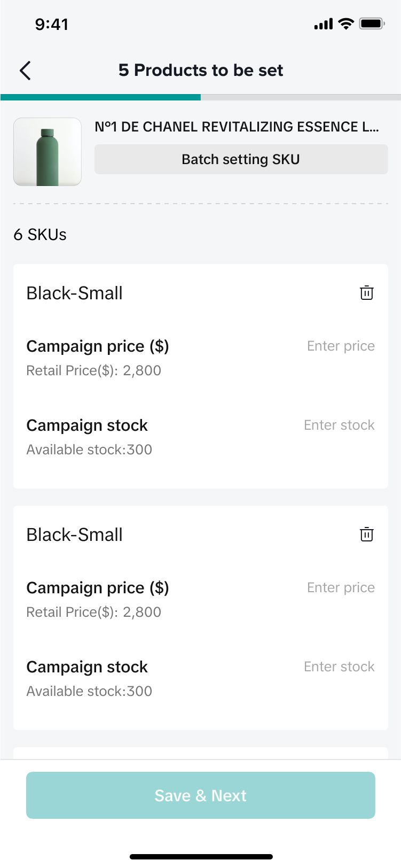Focus the Enter price field in first SKU card
Screen dimensions: 401x868
(341, 346)
